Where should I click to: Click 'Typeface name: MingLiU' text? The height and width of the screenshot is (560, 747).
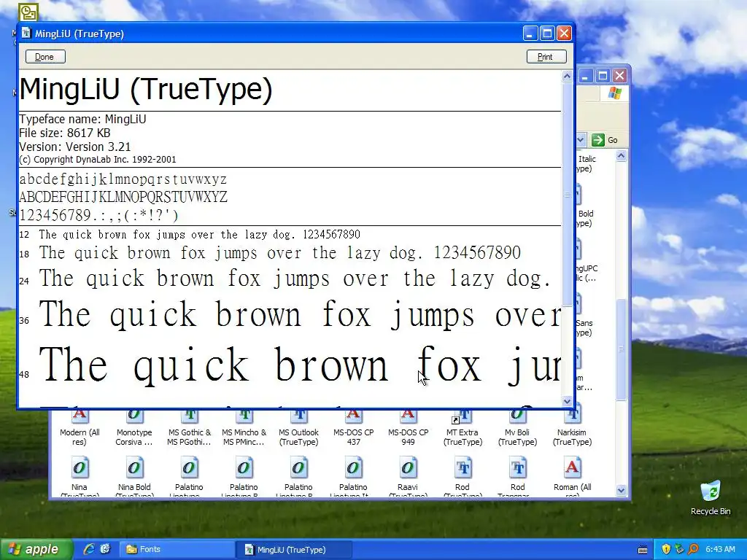pos(82,119)
